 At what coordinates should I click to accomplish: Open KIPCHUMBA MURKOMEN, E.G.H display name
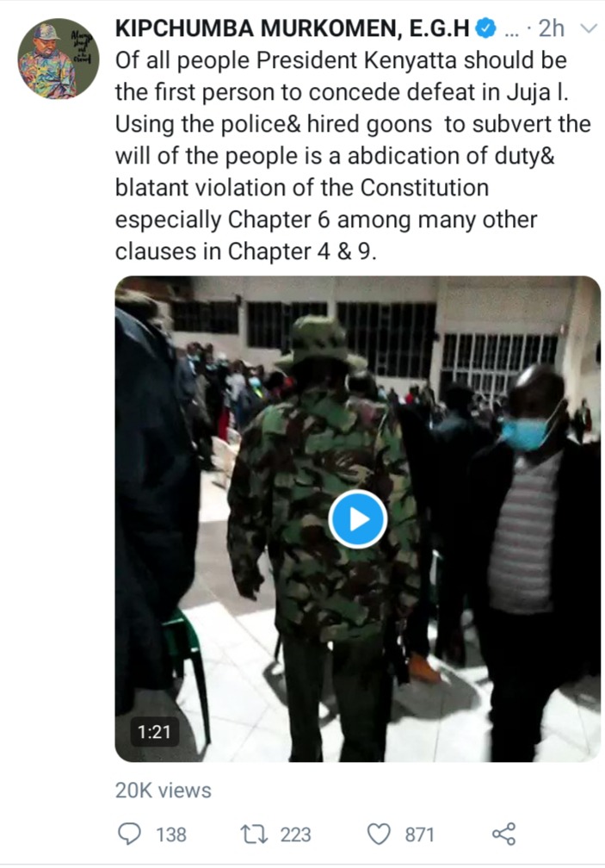pyautogui.click(x=293, y=28)
